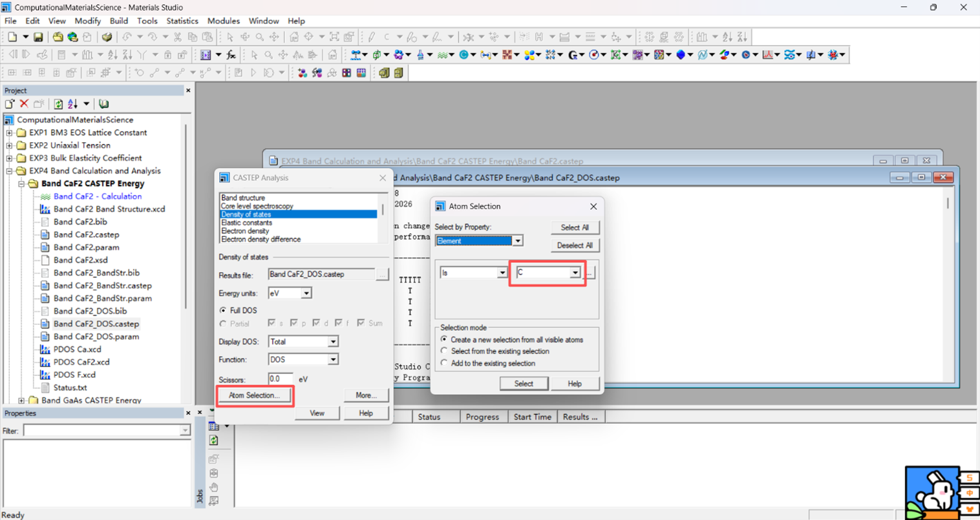Open the Function dropdown

pos(333,360)
